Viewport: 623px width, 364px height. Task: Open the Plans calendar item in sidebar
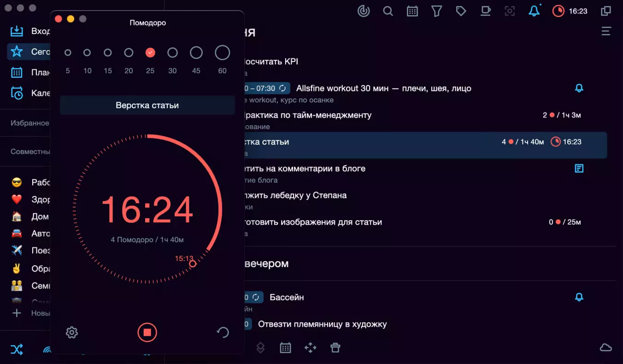coord(30,72)
